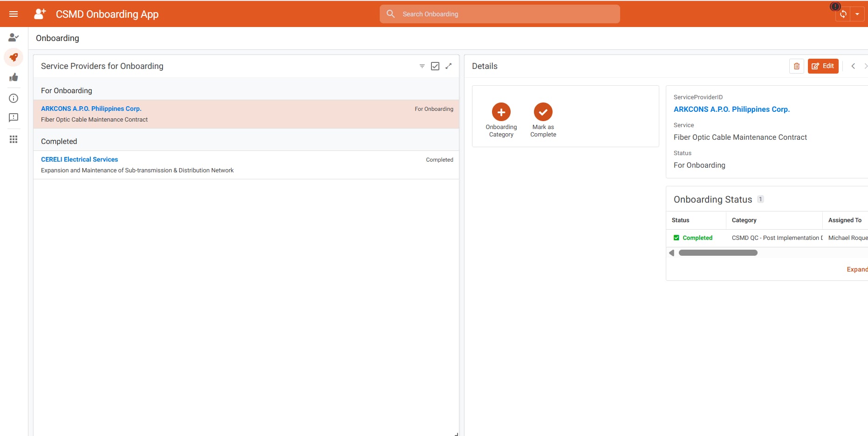Click the Assigned To column header
The height and width of the screenshot is (436, 868).
point(845,220)
